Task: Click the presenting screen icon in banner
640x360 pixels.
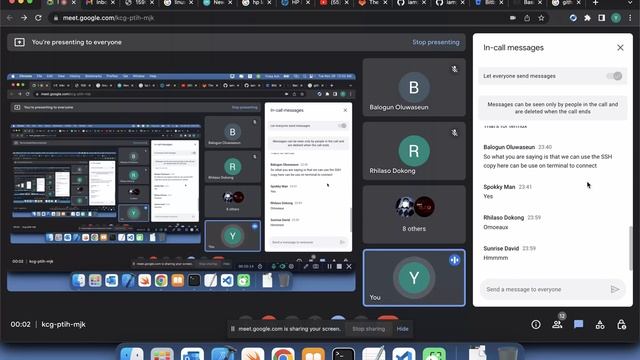Action: coord(20,42)
